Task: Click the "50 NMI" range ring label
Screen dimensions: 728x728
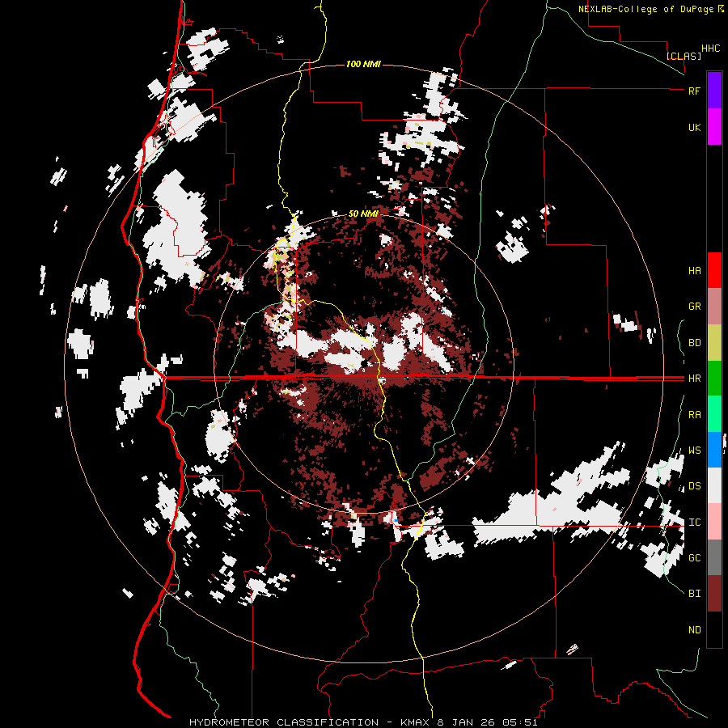Action: point(363,214)
